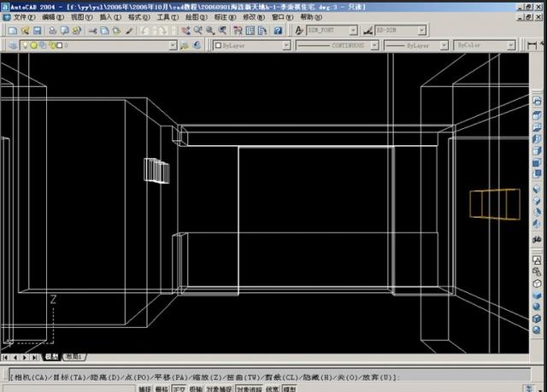
Task: Click the Linear Dimension icon
Action: tap(532, 45)
